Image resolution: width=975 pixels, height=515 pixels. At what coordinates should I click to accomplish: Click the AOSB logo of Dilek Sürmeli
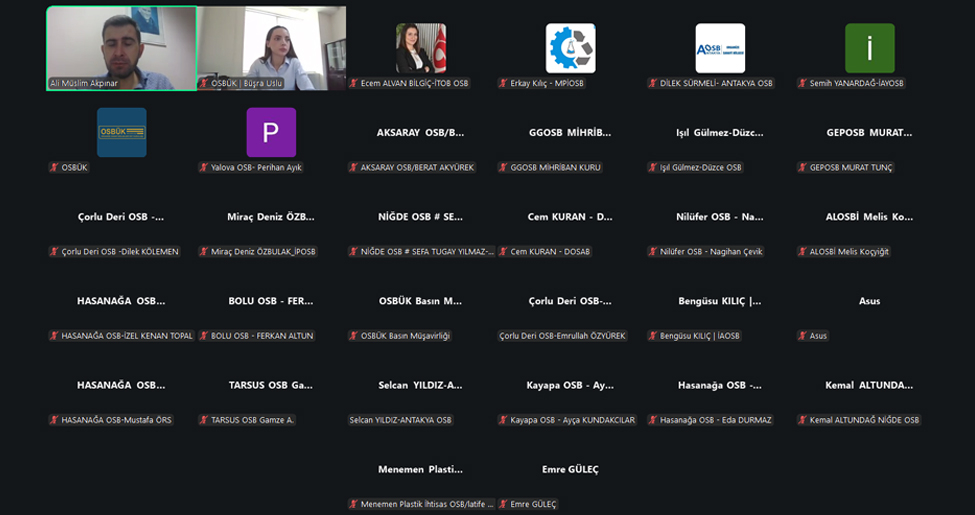(x=720, y=48)
